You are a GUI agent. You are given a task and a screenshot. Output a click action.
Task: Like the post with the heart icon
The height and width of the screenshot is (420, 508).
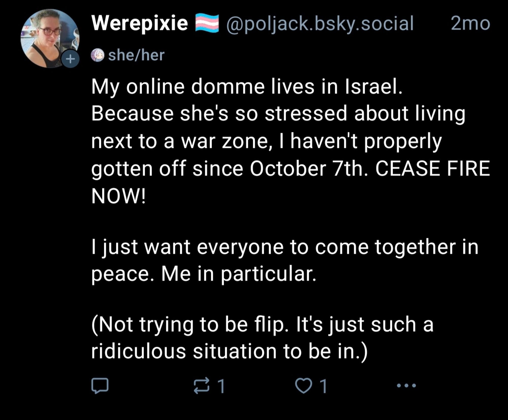tap(304, 386)
